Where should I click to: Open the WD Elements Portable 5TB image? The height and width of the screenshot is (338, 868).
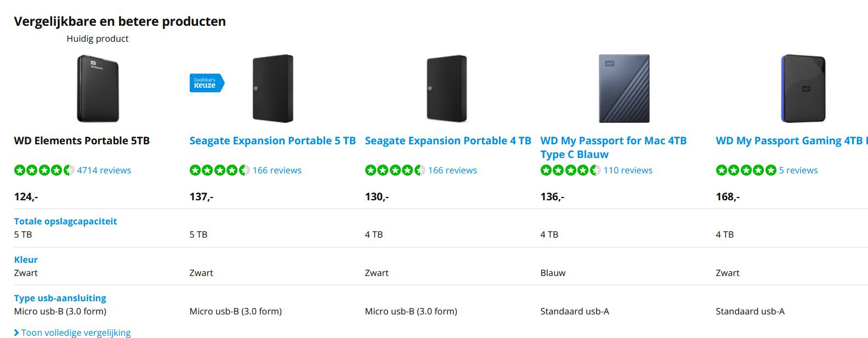pyautogui.click(x=98, y=88)
